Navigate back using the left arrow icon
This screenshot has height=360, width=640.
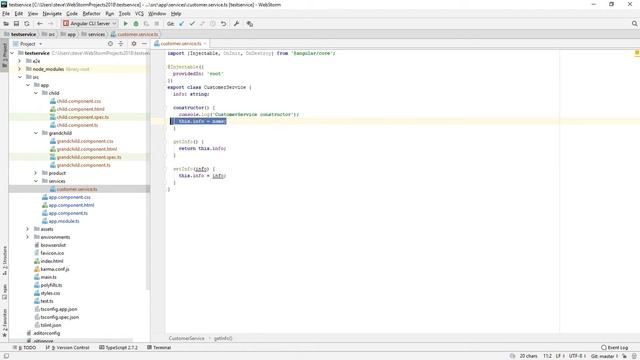point(40,24)
